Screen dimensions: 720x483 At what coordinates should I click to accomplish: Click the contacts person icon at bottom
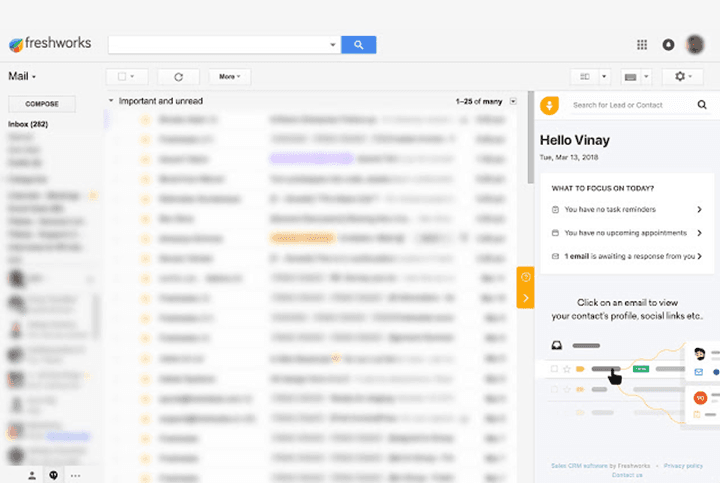point(32,476)
